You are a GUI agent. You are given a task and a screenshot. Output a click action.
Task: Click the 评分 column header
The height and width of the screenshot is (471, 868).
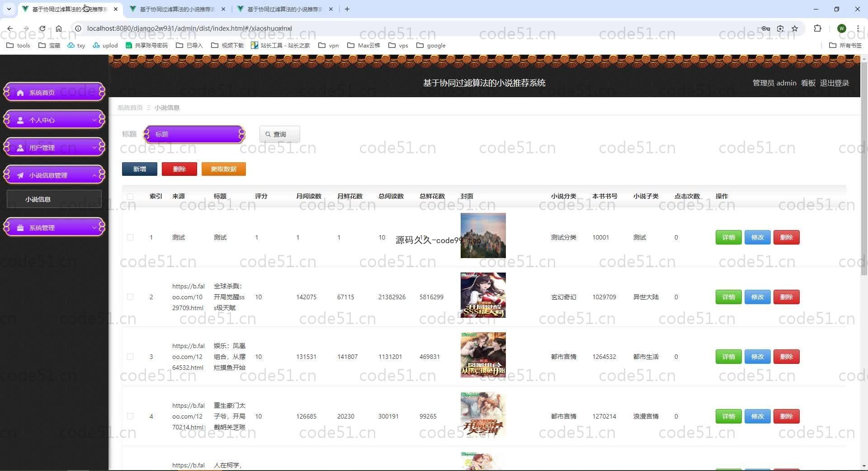[261, 196]
